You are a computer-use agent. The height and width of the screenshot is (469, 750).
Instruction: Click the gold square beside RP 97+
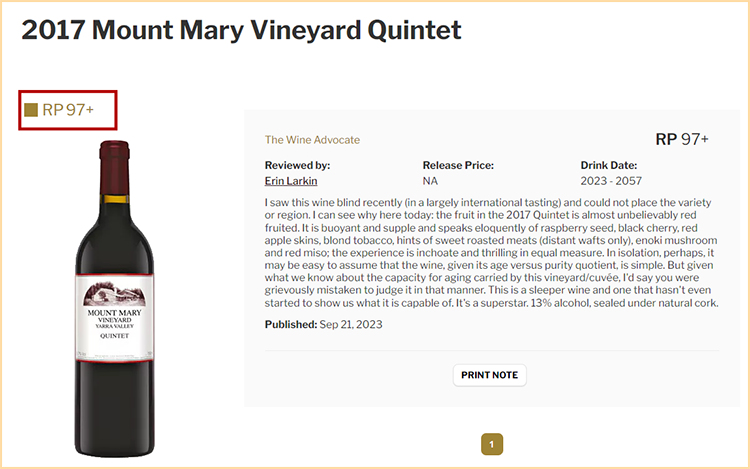coord(31,110)
